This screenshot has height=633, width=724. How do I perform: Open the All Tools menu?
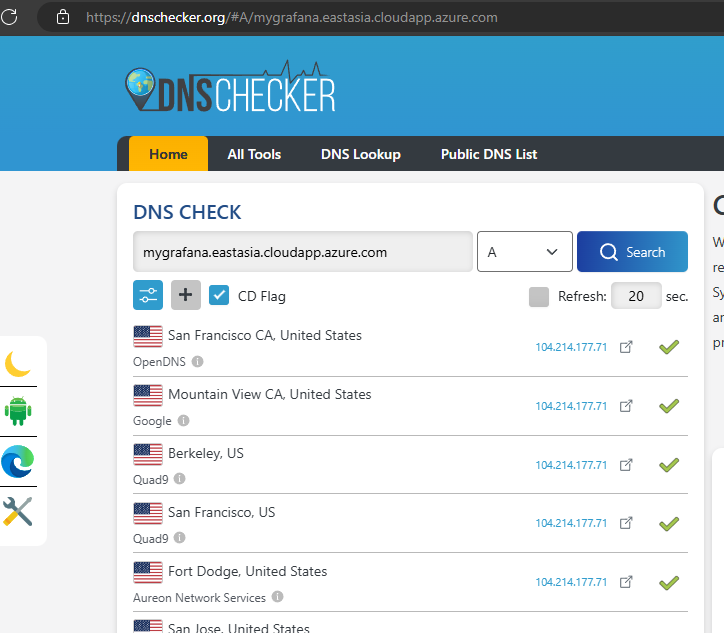pyautogui.click(x=254, y=154)
